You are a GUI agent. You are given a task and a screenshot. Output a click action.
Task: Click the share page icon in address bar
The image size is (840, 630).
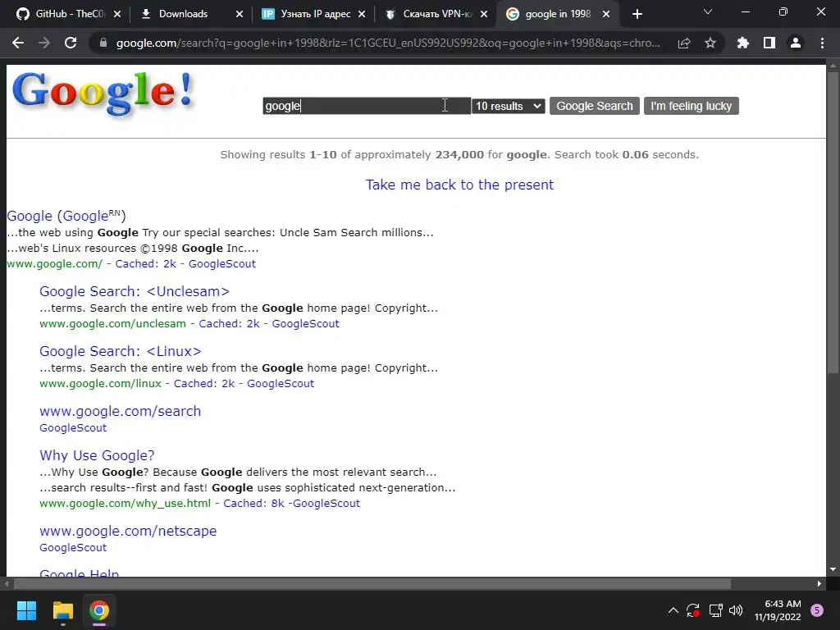[x=684, y=43]
